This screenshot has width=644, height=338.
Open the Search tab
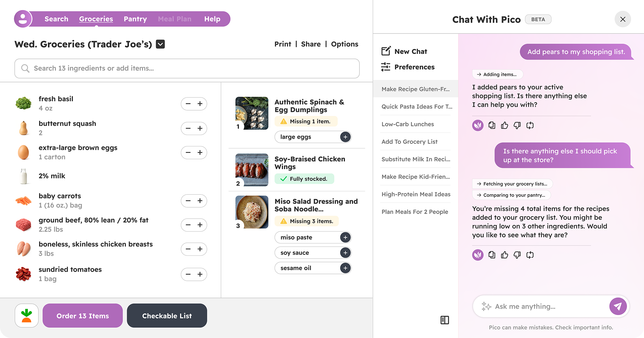(x=56, y=19)
